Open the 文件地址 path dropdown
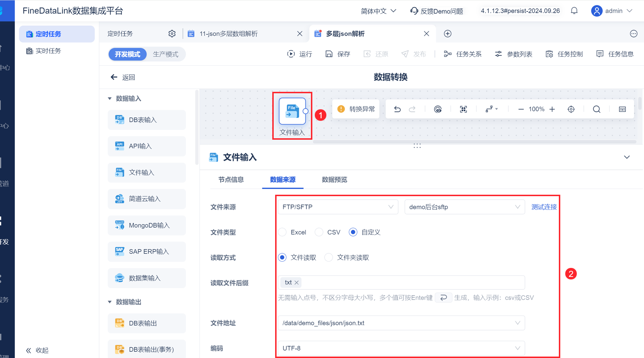644x358 pixels. [x=401, y=323]
